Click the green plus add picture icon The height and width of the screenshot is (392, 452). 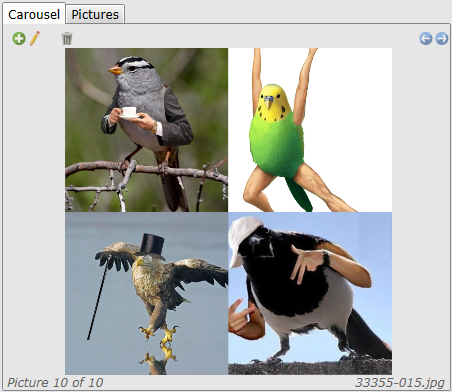[x=19, y=39]
